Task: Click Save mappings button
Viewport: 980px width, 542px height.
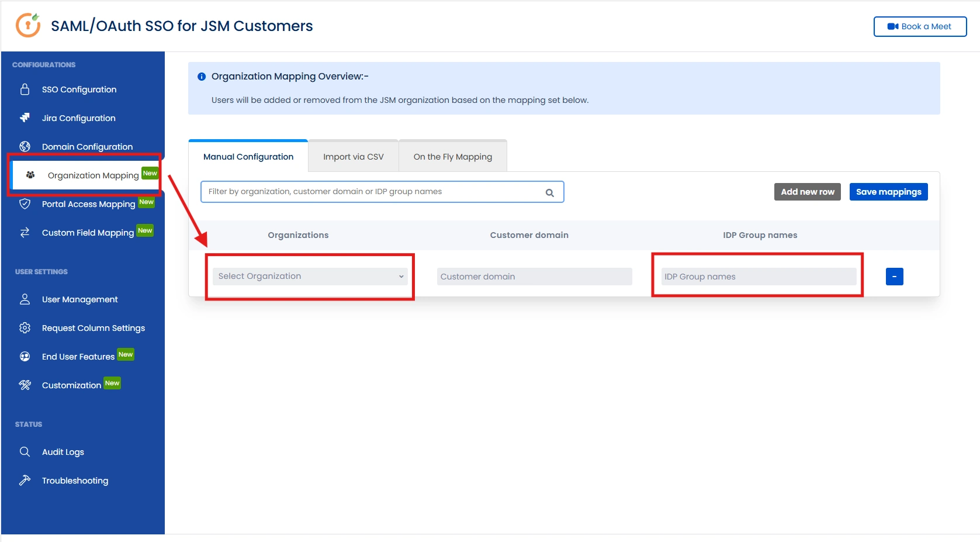Action: pos(888,192)
